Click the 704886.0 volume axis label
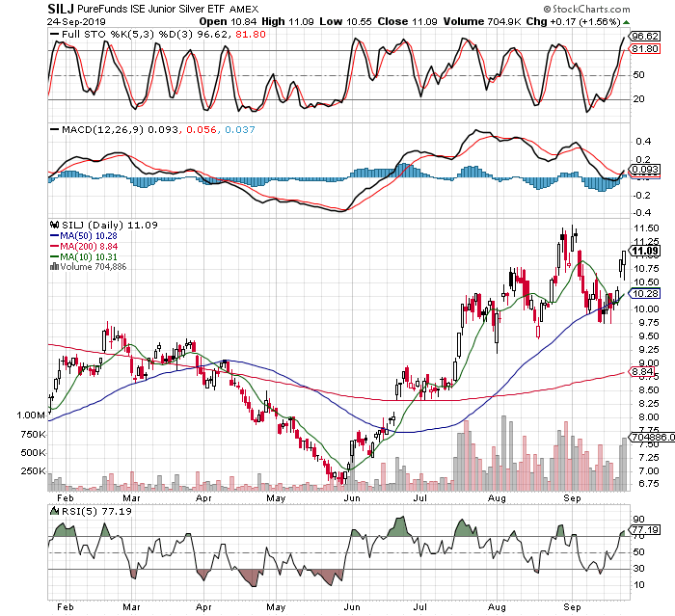The width and height of the screenshot is (675, 616). pos(652,438)
